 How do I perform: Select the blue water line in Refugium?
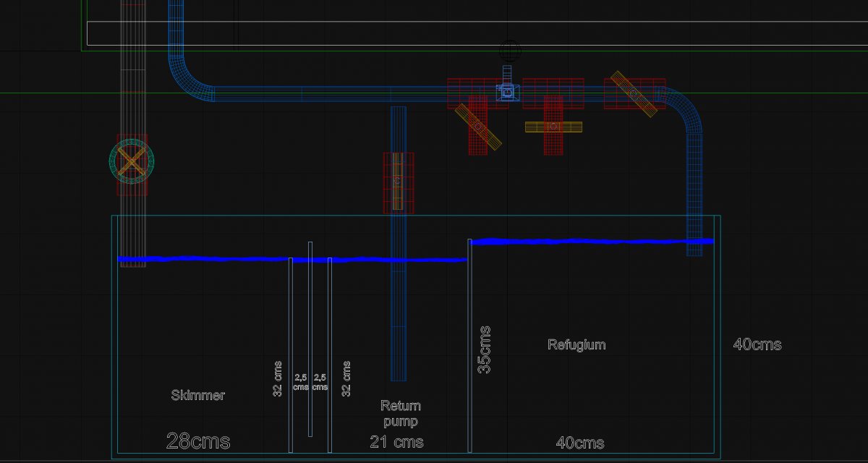click(592, 241)
